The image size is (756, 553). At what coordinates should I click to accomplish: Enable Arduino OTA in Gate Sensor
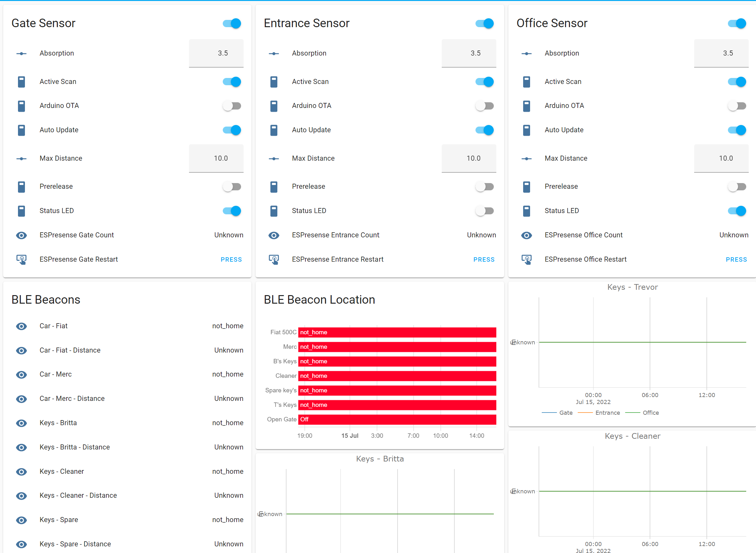[x=232, y=106]
